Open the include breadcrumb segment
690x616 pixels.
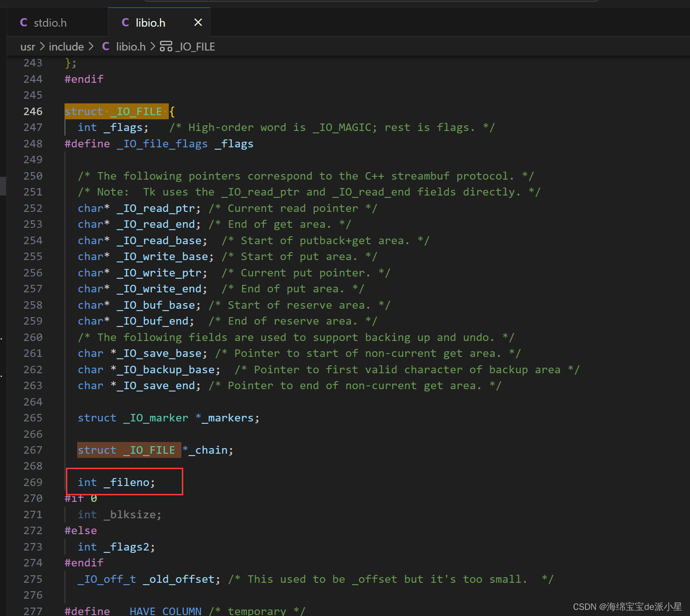click(66, 47)
